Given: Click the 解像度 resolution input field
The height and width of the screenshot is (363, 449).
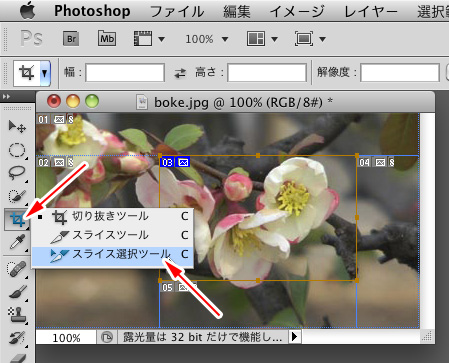Looking at the screenshot, I should click(400, 73).
